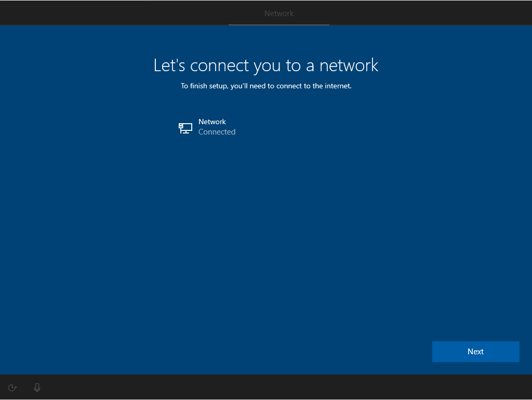Toggle the Cortana microphone icon
The image size is (532, 400).
point(37,388)
